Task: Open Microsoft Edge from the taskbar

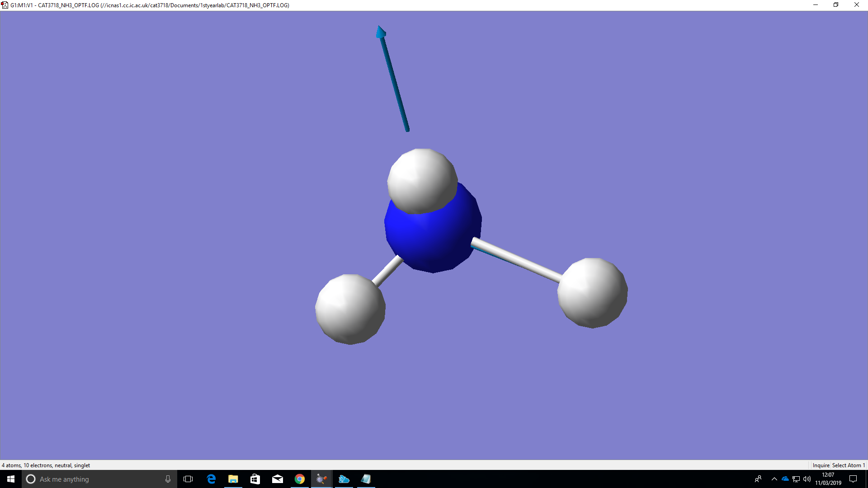Action: tap(211, 479)
